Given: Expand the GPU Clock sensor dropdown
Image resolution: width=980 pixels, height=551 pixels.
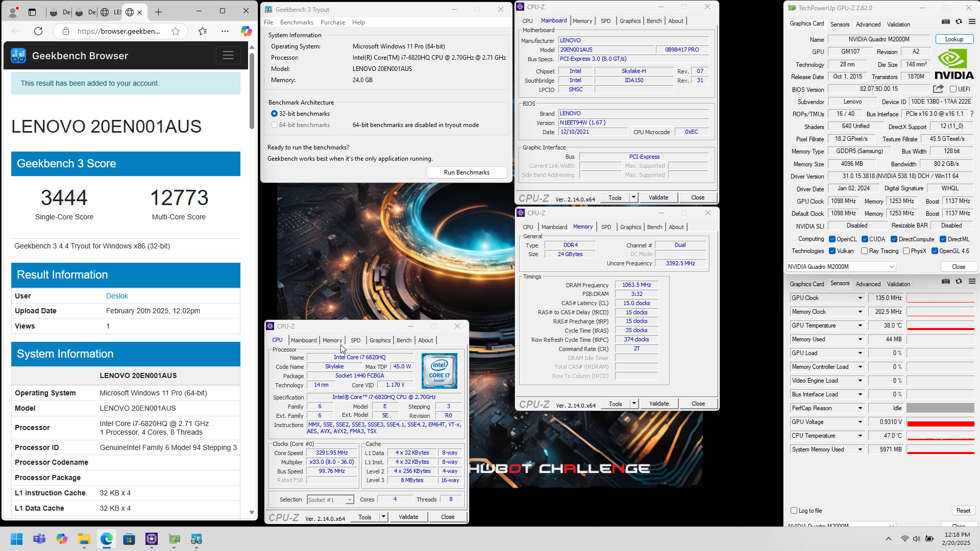Looking at the screenshot, I should (x=860, y=298).
